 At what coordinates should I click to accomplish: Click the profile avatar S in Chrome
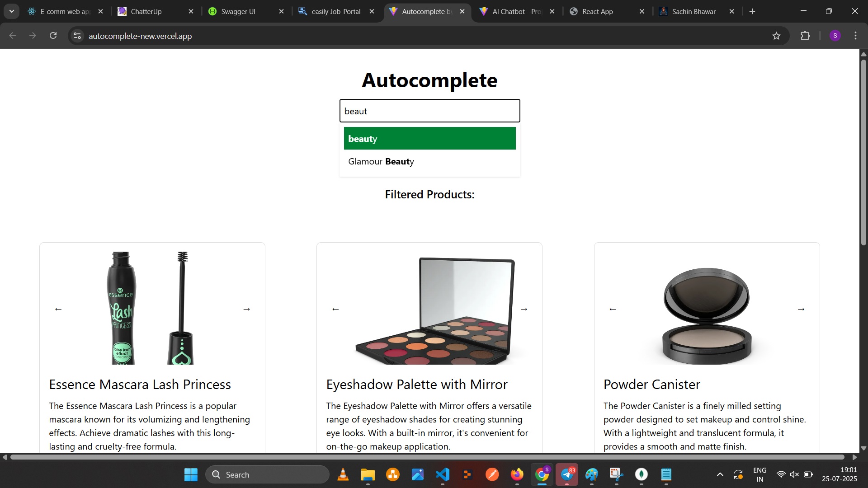coord(835,36)
